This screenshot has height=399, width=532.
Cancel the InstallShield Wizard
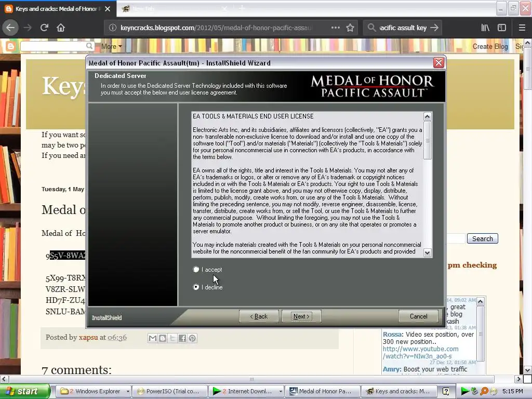coord(418,316)
